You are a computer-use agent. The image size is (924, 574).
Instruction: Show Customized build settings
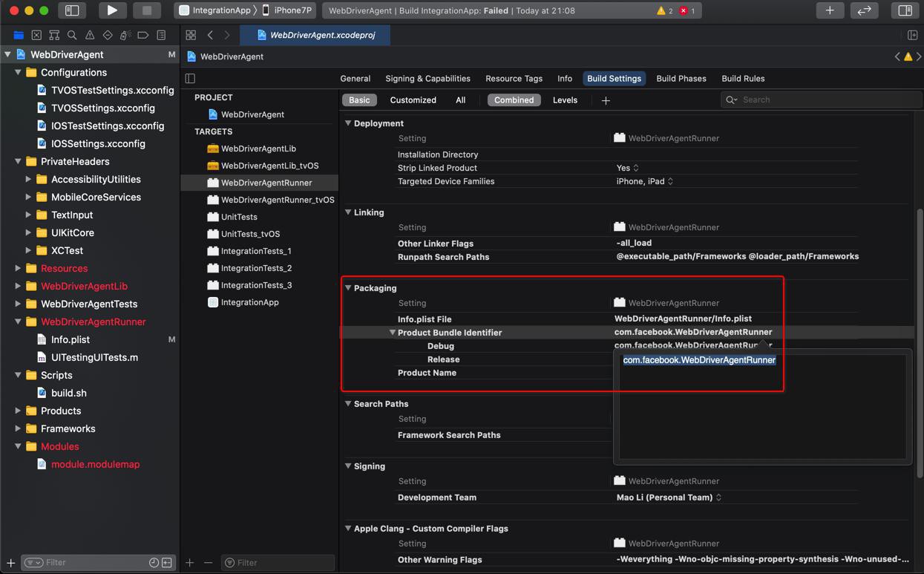[x=413, y=100]
